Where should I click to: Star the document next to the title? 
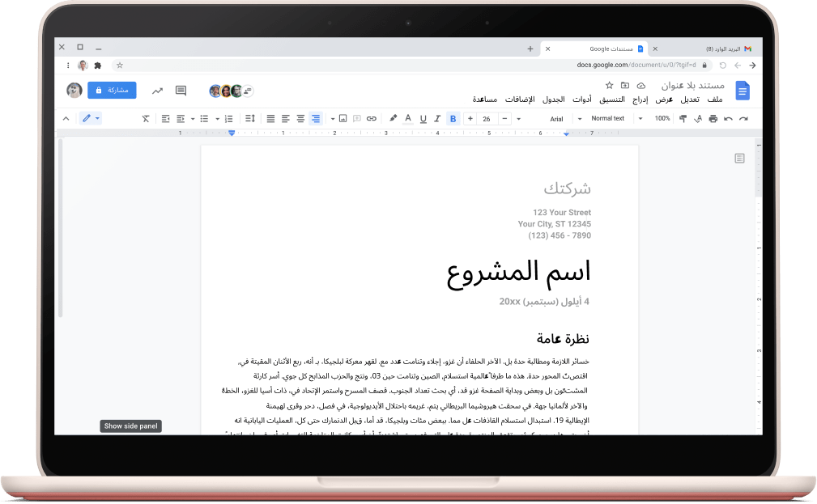click(x=609, y=86)
